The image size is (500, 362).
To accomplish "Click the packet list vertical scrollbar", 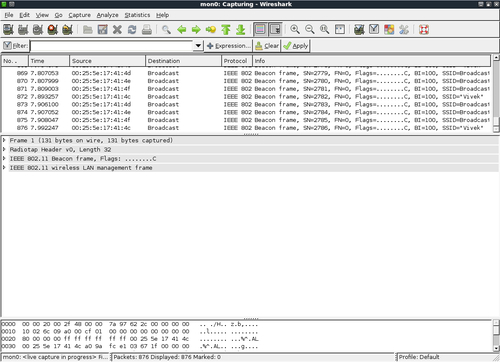I will (x=496, y=93).
